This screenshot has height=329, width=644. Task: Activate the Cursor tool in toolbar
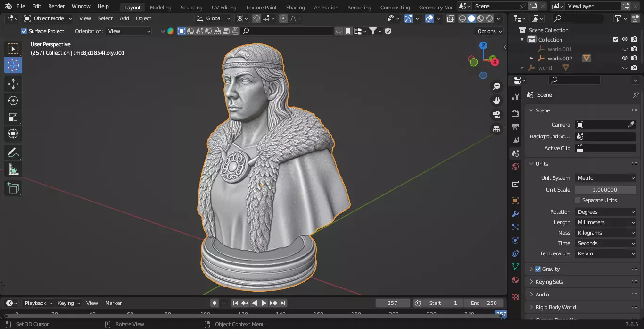pyautogui.click(x=13, y=65)
